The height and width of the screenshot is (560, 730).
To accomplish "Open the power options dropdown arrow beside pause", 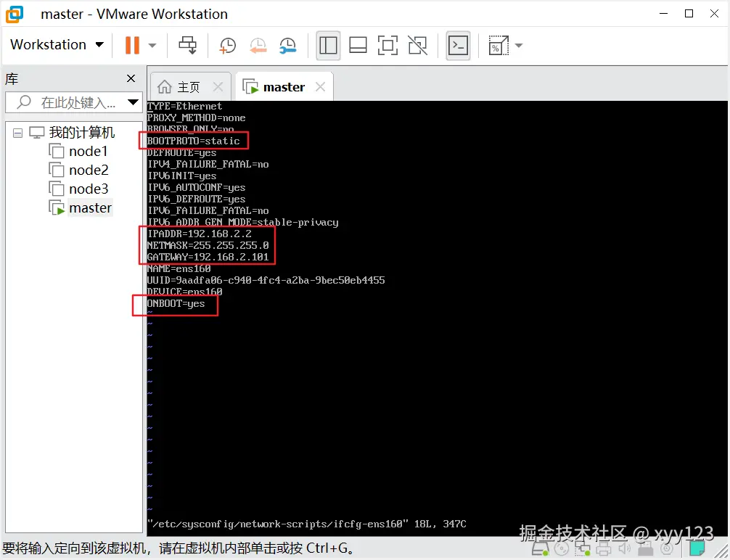I will (152, 46).
